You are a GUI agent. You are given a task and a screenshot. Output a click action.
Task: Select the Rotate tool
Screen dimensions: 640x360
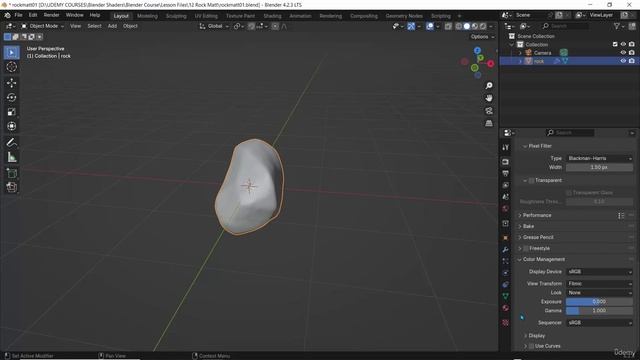[x=11, y=97]
